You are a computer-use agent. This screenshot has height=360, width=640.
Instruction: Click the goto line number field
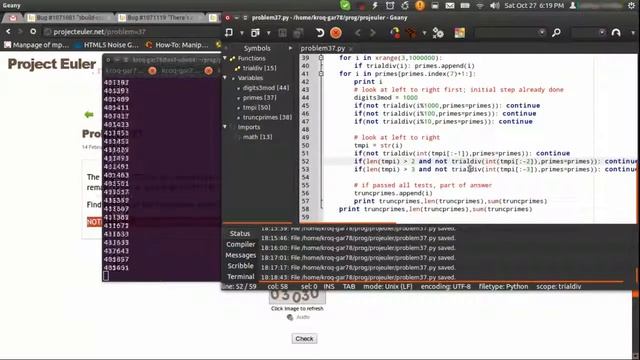[584, 32]
